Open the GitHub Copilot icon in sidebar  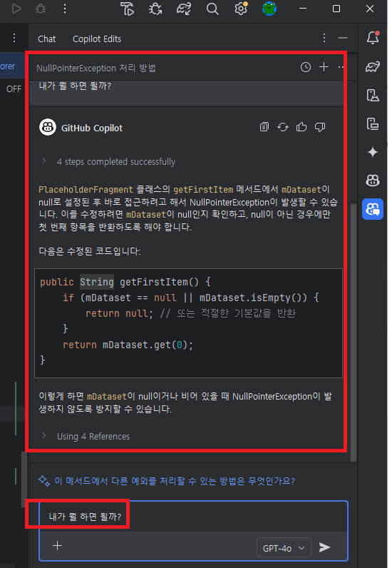pos(373,180)
